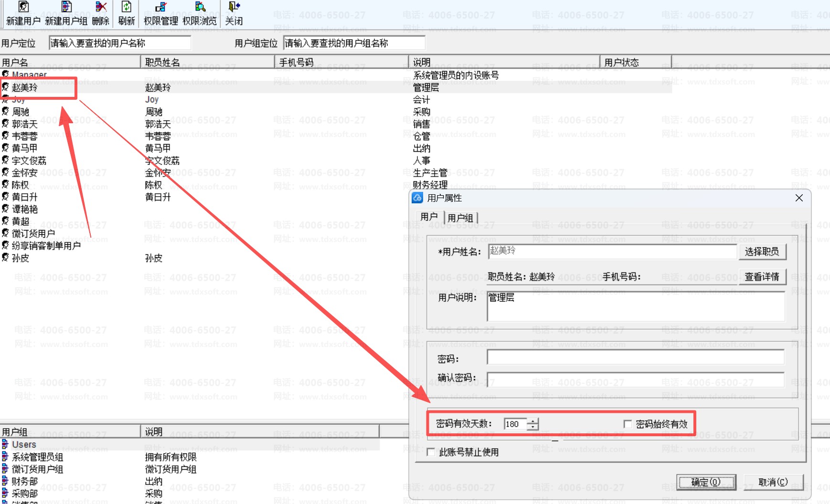Focus the 确认密码 input field
830x504 pixels.
(636, 379)
